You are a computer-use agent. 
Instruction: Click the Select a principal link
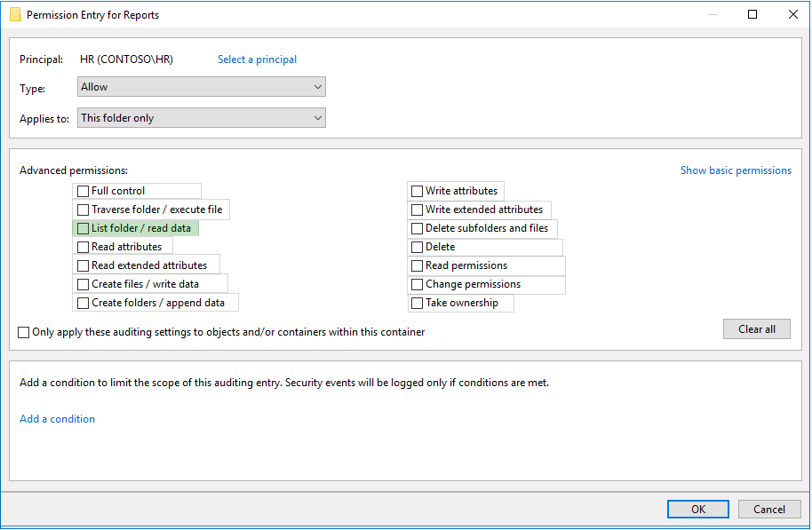point(257,59)
